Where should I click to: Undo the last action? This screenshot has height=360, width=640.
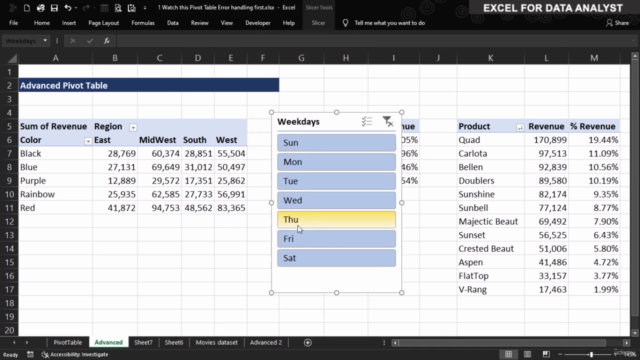68,8
